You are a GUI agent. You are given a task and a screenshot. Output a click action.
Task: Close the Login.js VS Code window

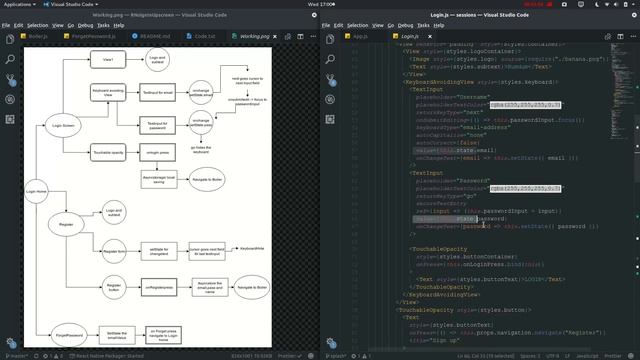tap(634, 15)
